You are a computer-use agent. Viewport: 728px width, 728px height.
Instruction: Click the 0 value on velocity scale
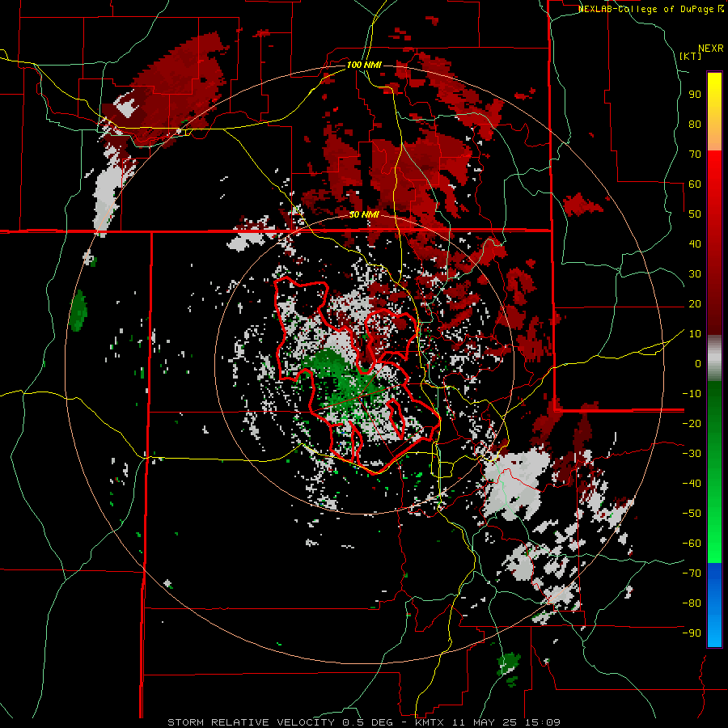(x=698, y=363)
